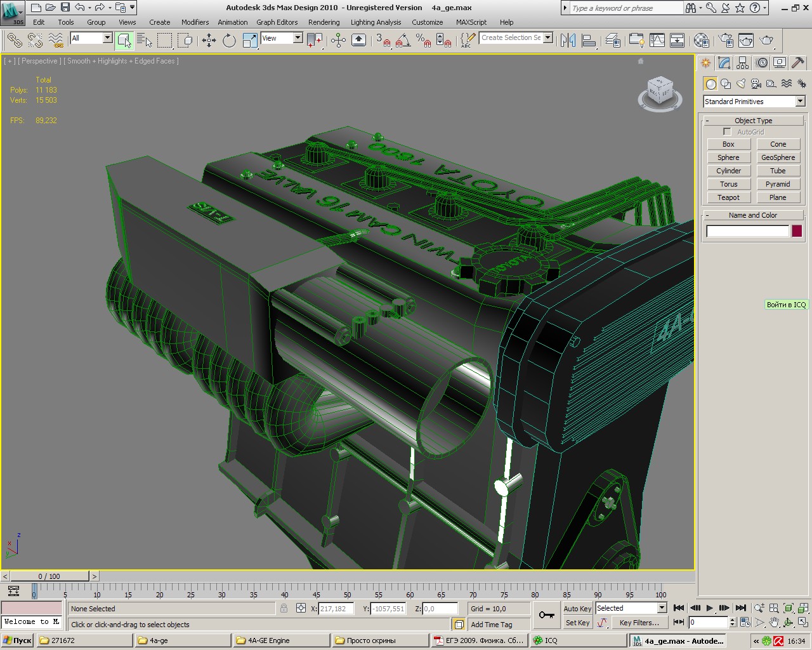Open the Graph Editors menu

point(277,22)
